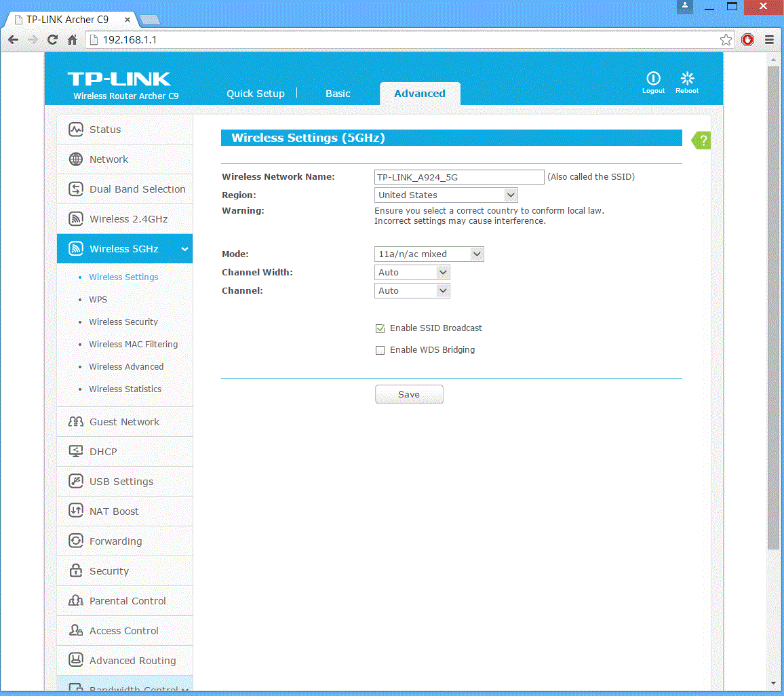Click the NAT Boost icon
The height and width of the screenshot is (696, 784).
tap(75, 511)
